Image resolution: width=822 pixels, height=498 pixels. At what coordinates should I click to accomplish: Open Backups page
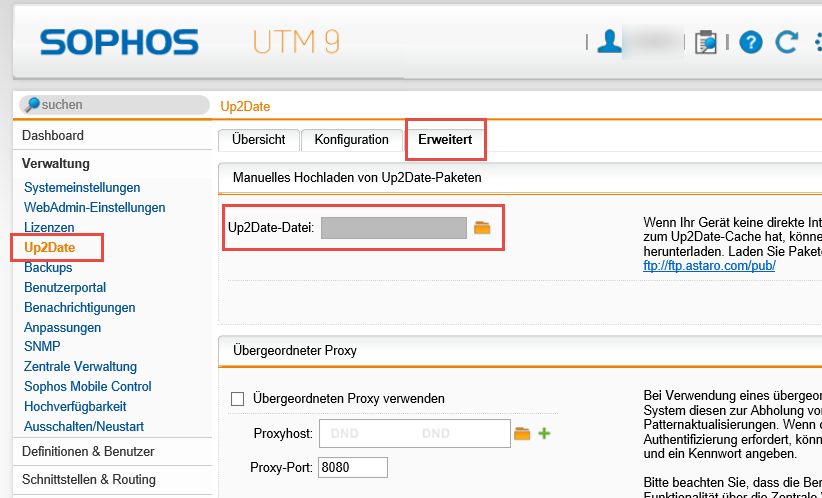(x=48, y=267)
